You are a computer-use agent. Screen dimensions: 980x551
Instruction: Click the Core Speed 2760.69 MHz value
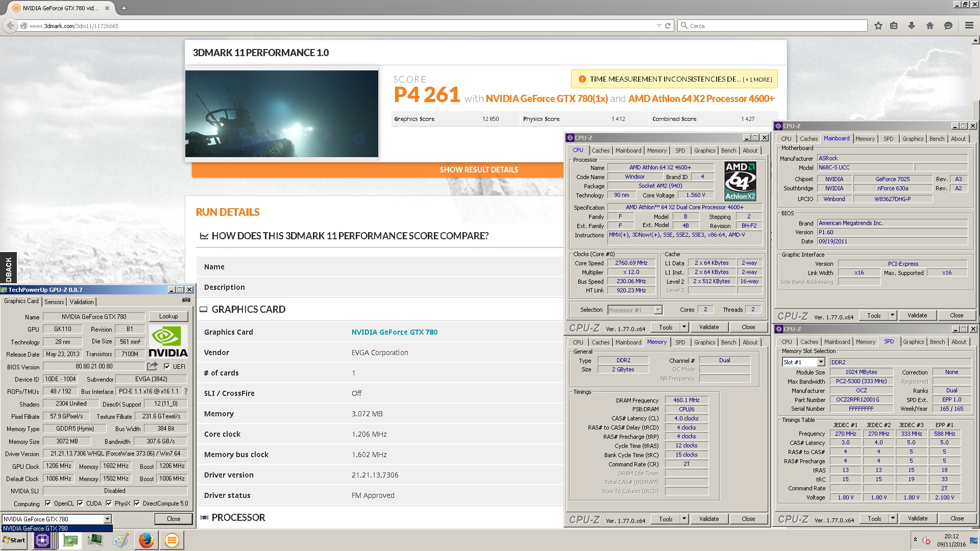(x=631, y=263)
